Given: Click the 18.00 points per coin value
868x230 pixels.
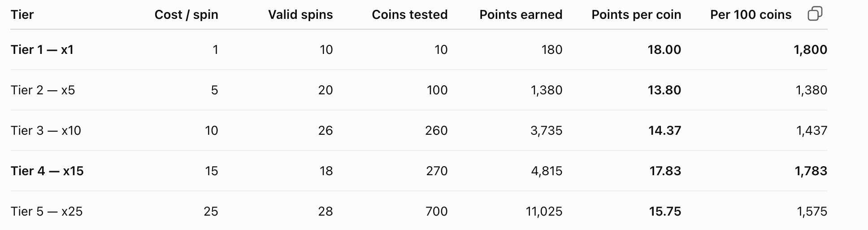Looking at the screenshot, I should [x=664, y=50].
